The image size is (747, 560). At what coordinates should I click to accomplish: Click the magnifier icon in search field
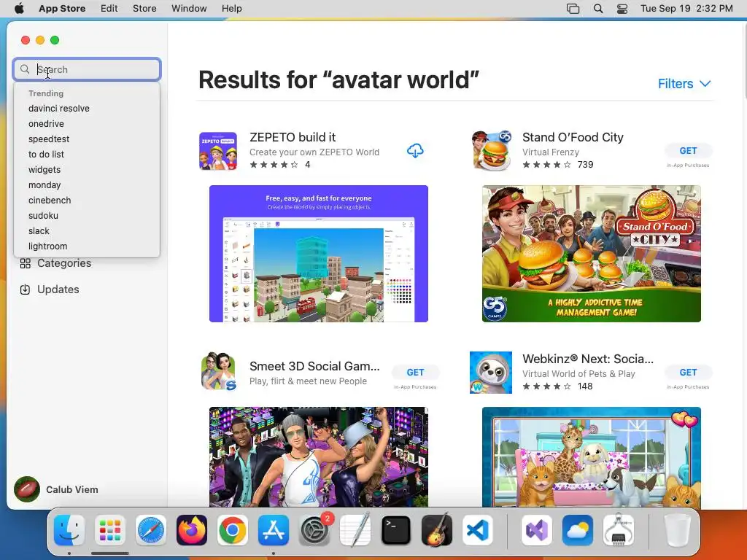click(25, 69)
